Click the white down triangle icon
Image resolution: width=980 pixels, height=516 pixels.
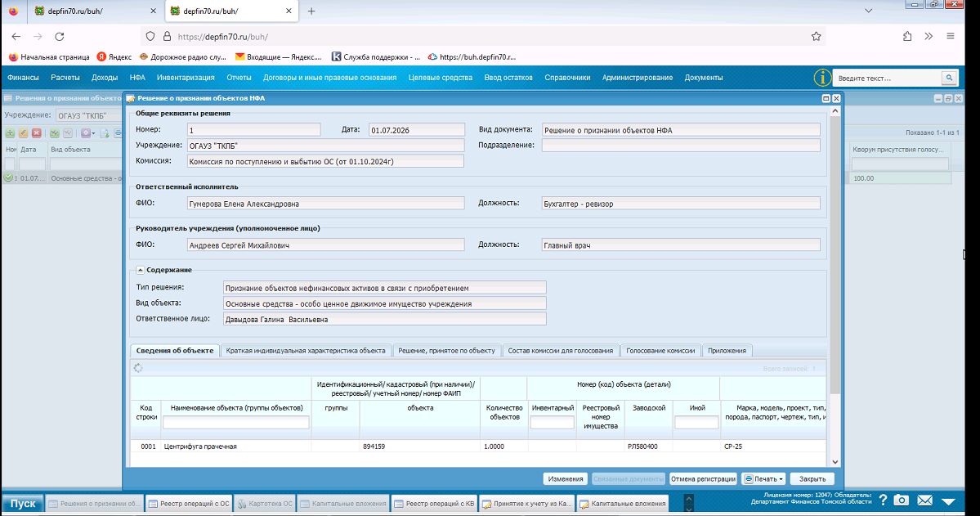(x=949, y=501)
